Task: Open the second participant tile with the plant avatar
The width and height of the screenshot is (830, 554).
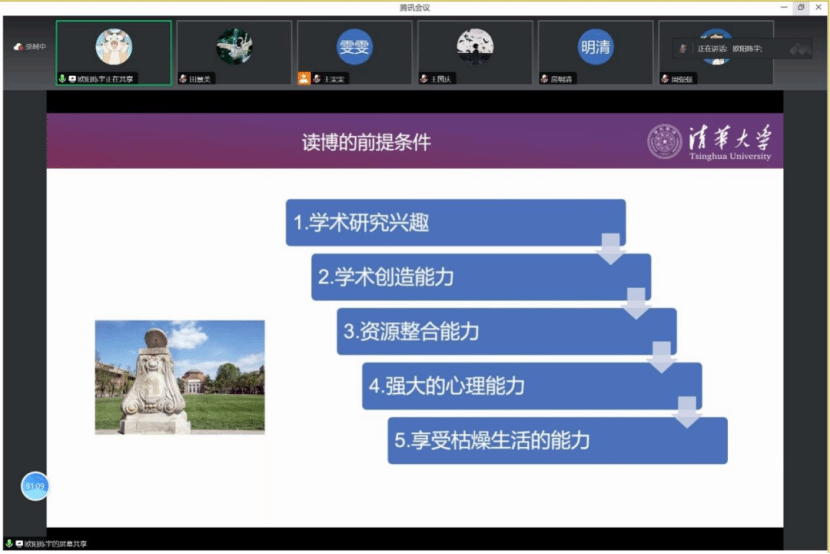Action: pyautogui.click(x=234, y=52)
